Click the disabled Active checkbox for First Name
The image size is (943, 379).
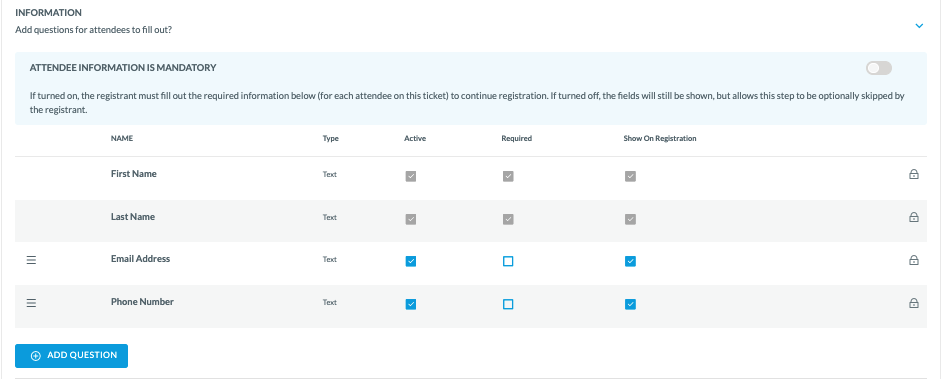tap(411, 176)
